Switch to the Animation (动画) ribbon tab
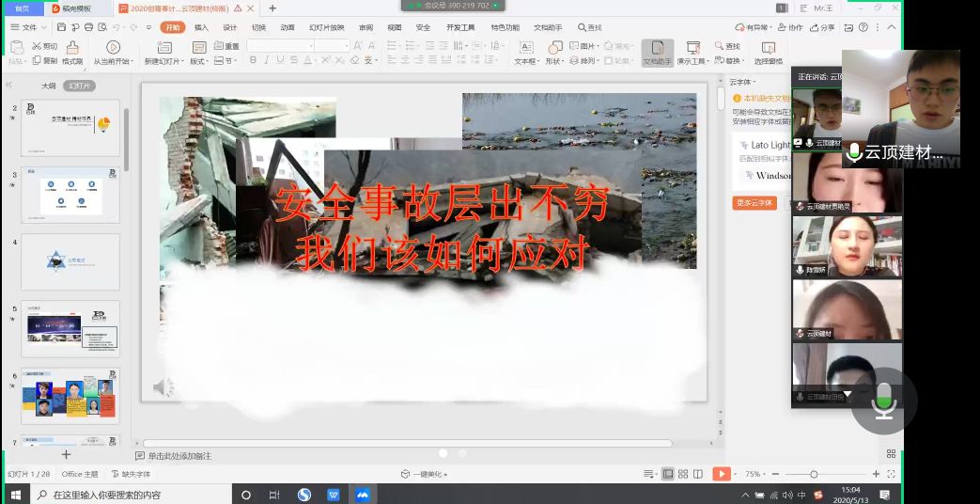 288,27
